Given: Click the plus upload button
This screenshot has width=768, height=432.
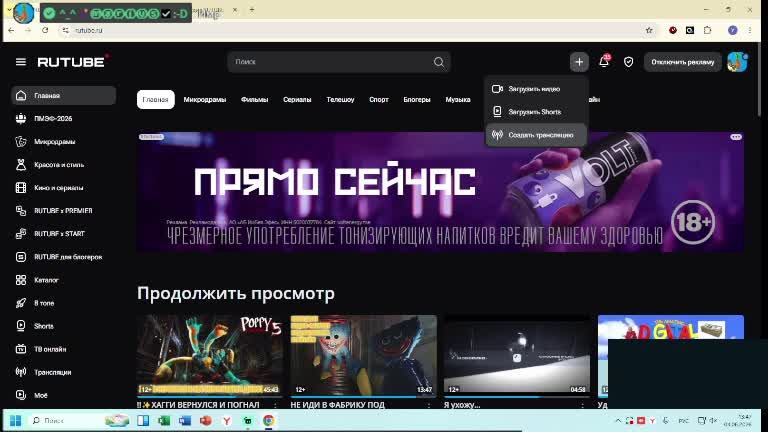Looking at the screenshot, I should tap(579, 62).
